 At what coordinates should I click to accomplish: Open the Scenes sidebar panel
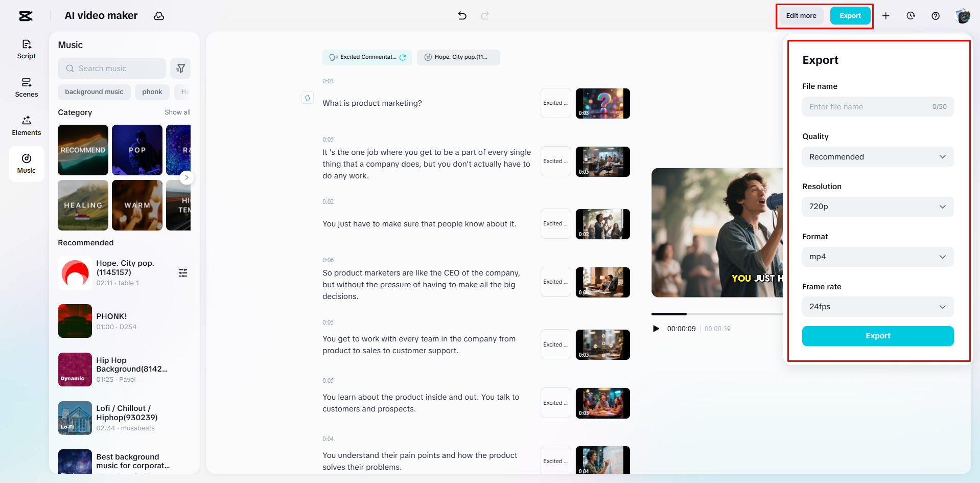coord(27,88)
